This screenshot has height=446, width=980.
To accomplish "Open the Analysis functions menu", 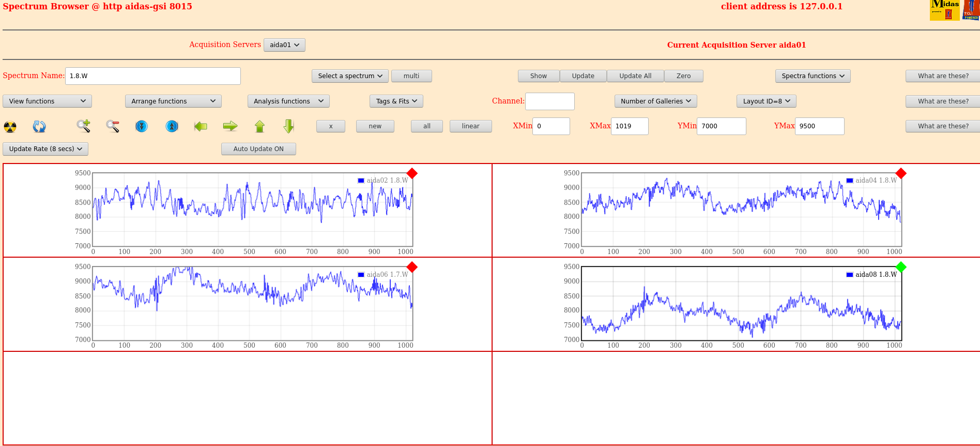I will pyautogui.click(x=288, y=101).
